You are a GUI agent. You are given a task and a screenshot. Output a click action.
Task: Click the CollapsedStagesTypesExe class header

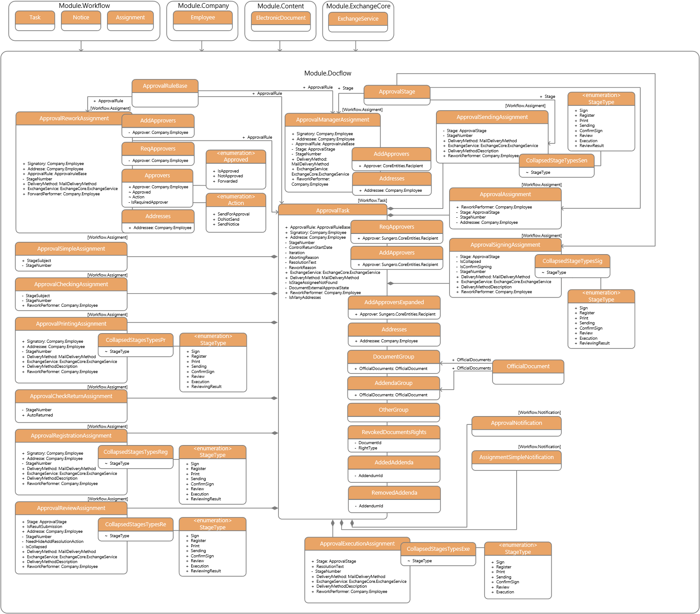pos(438,549)
